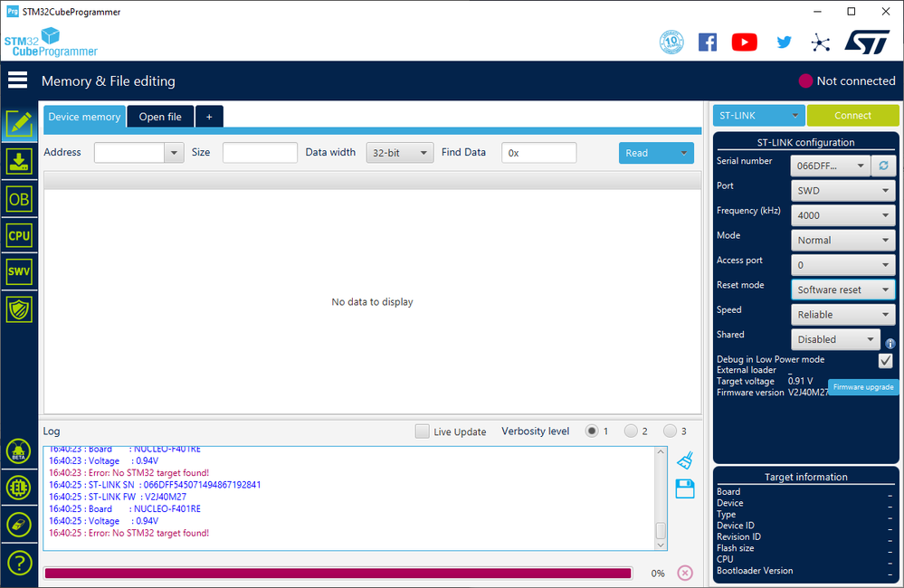904x588 pixels.
Task: Open the Serial number dropdown
Action: click(831, 166)
